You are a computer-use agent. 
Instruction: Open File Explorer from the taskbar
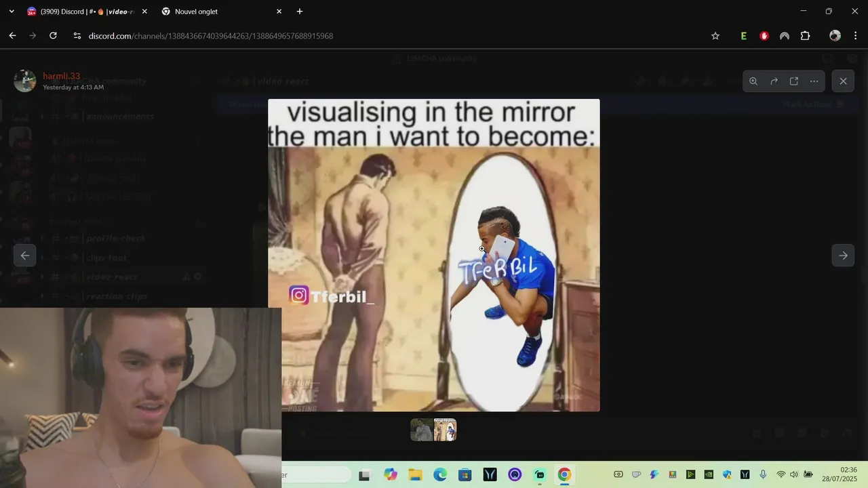(x=415, y=475)
